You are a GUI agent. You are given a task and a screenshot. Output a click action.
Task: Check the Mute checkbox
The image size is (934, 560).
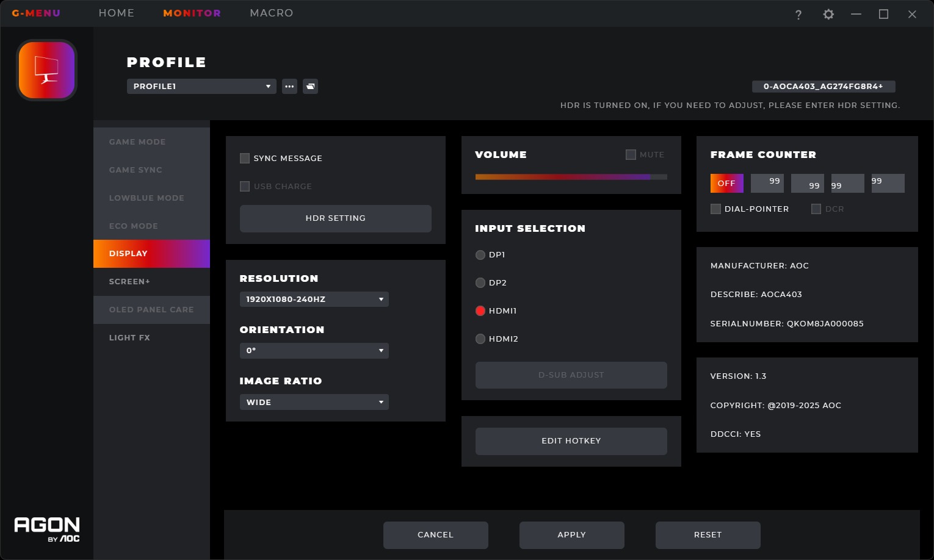pyautogui.click(x=631, y=154)
